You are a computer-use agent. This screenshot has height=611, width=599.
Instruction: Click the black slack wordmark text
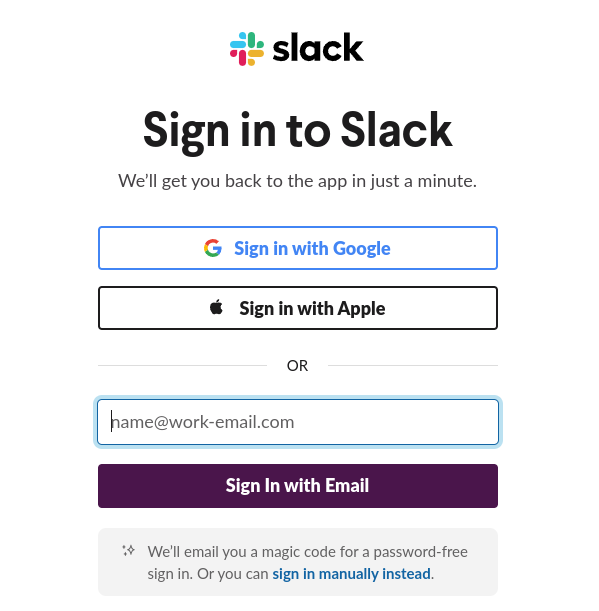(318, 48)
